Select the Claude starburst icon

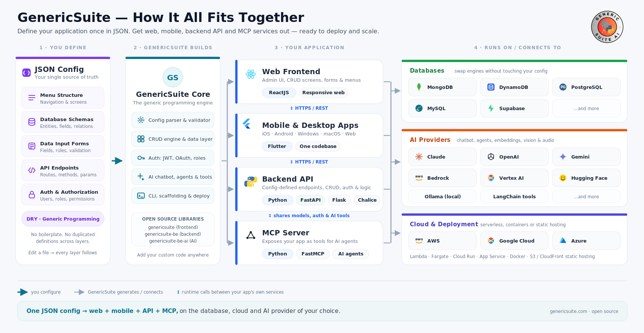click(419, 157)
